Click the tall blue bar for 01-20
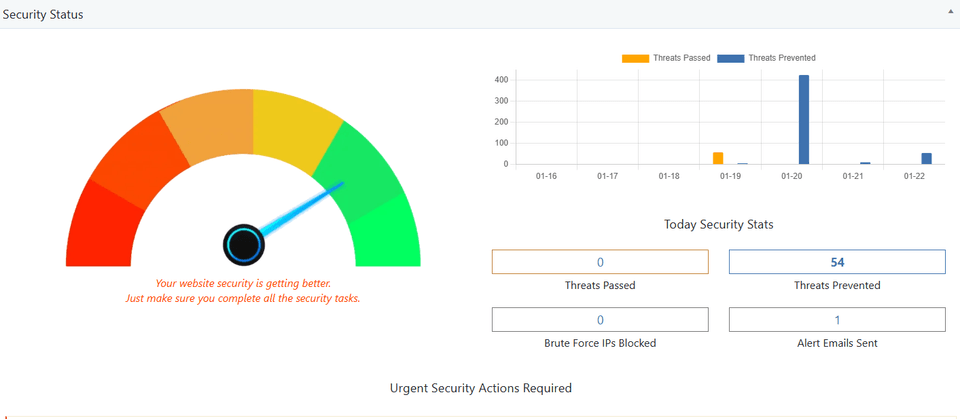Screen dimensions: 960x419 coord(804,119)
